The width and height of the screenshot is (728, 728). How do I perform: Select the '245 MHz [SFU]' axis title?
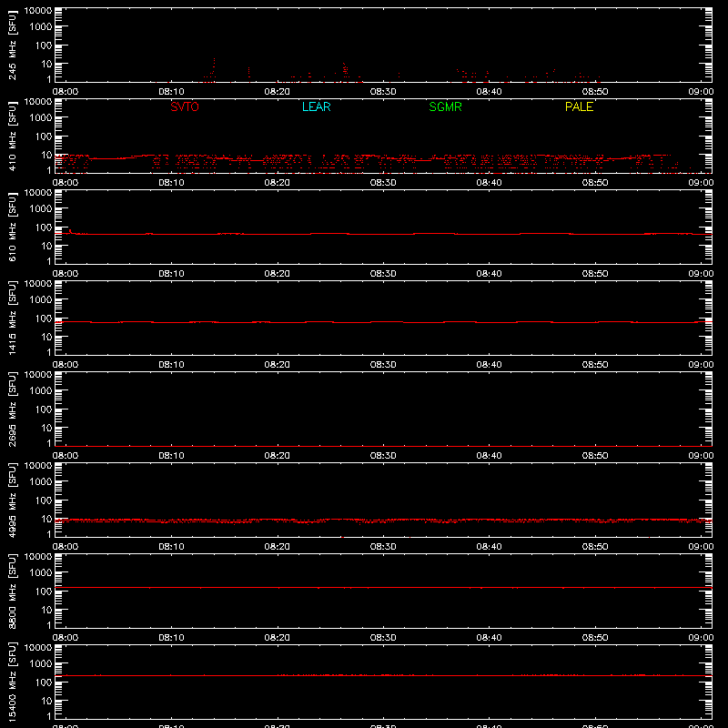pos(13,45)
